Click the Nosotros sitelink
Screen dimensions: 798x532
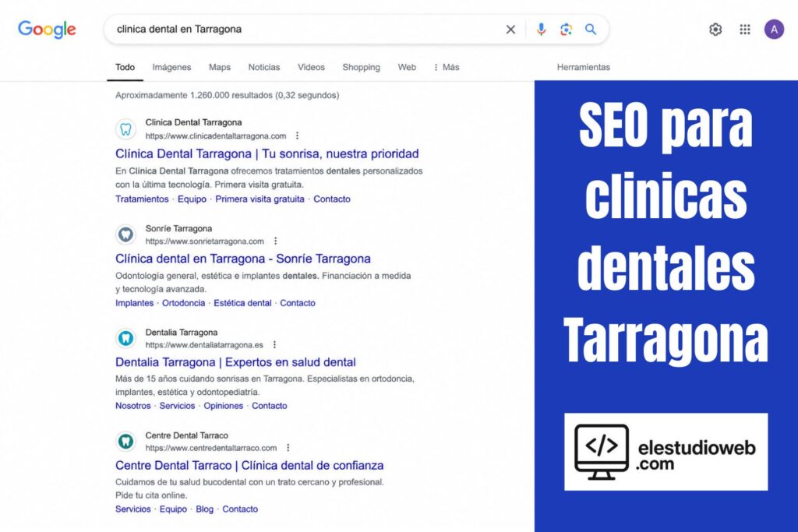click(x=132, y=406)
